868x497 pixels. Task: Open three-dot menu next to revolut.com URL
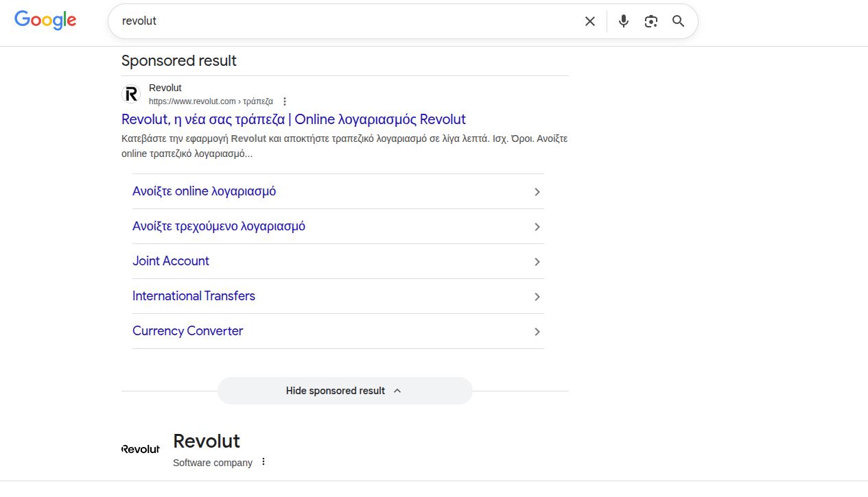[285, 101]
